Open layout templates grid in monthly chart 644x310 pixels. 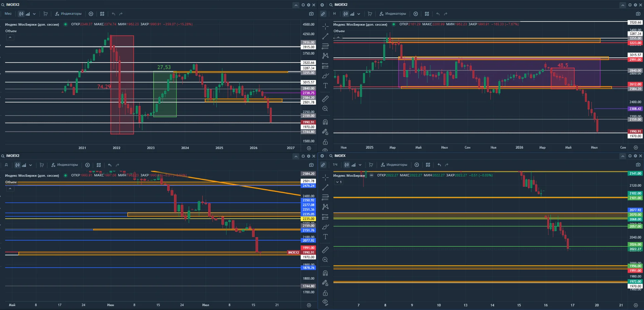(x=102, y=14)
